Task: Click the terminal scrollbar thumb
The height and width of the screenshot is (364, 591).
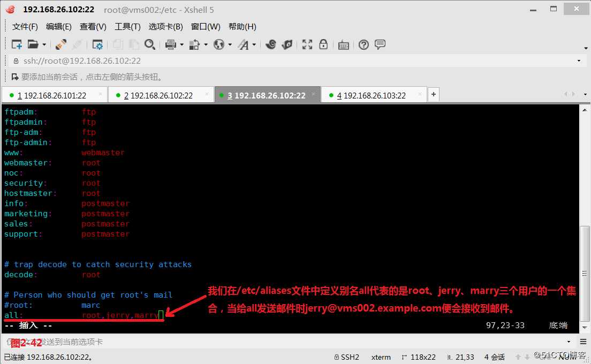Action: click(x=584, y=274)
